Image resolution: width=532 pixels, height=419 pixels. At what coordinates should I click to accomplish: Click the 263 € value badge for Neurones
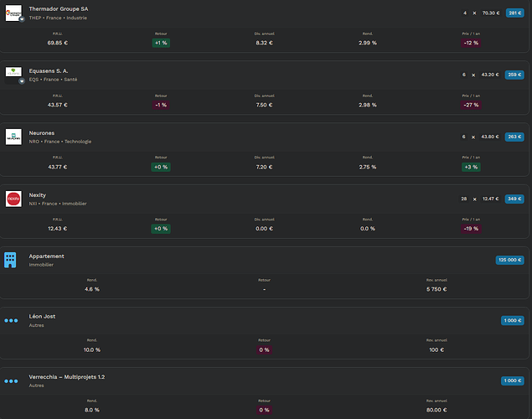(514, 137)
